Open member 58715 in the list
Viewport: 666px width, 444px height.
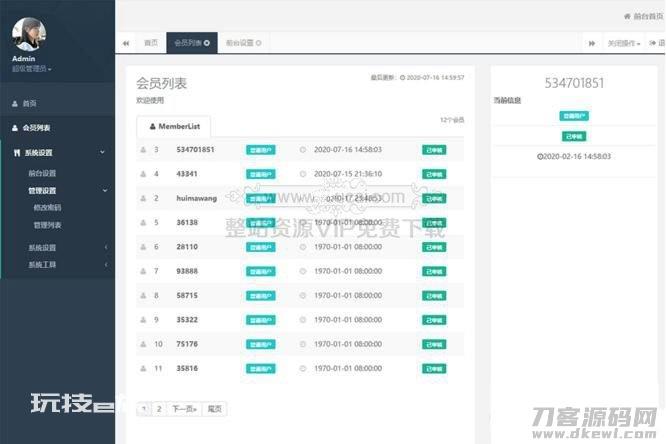(x=187, y=295)
